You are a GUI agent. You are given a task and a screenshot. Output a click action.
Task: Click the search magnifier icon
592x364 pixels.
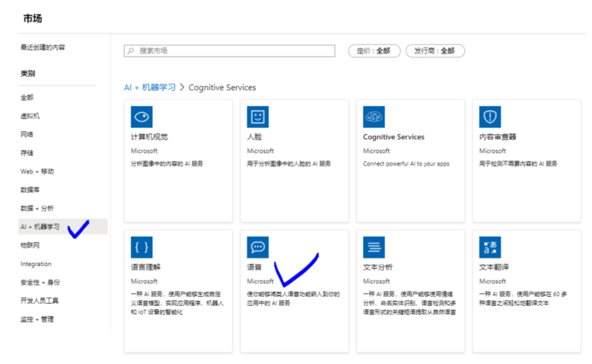131,51
